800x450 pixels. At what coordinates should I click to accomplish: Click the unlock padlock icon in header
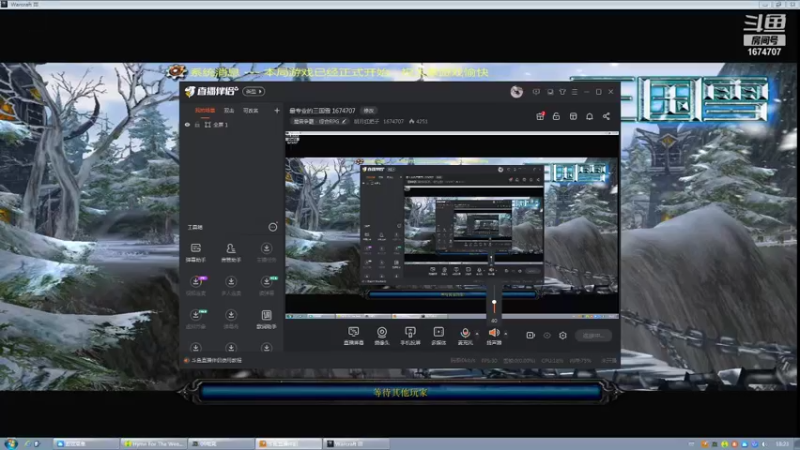click(556, 116)
